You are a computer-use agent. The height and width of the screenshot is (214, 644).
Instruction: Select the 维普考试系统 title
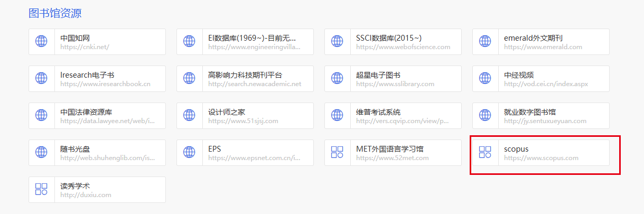point(378,112)
